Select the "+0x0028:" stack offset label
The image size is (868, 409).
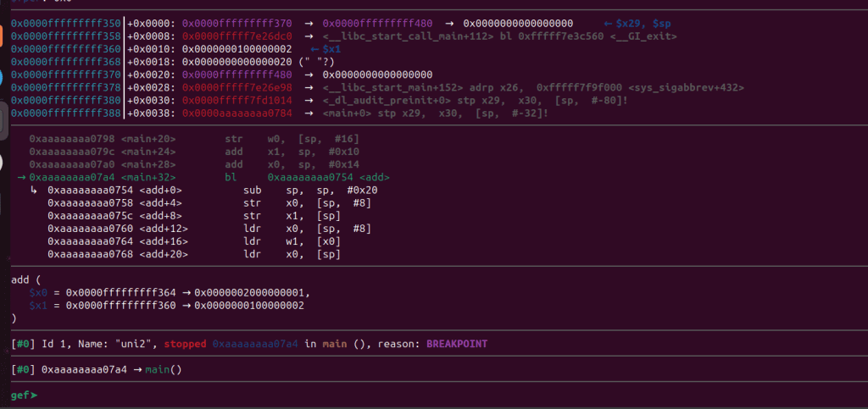pyautogui.click(x=153, y=87)
